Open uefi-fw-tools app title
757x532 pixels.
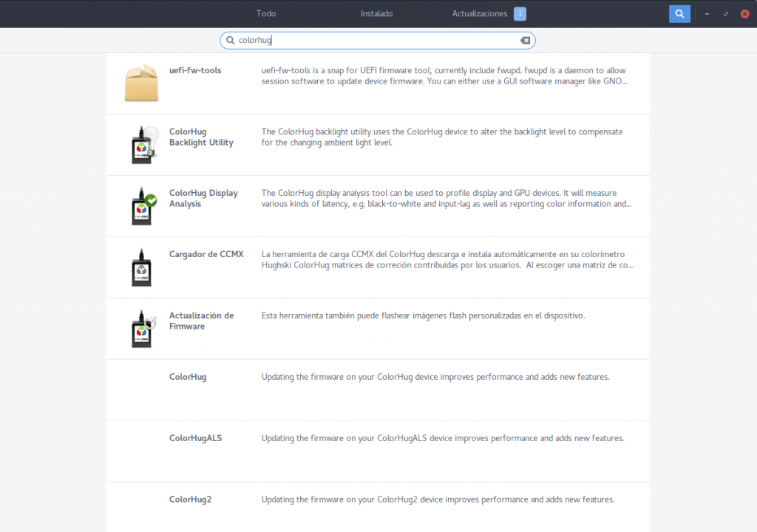(x=195, y=70)
